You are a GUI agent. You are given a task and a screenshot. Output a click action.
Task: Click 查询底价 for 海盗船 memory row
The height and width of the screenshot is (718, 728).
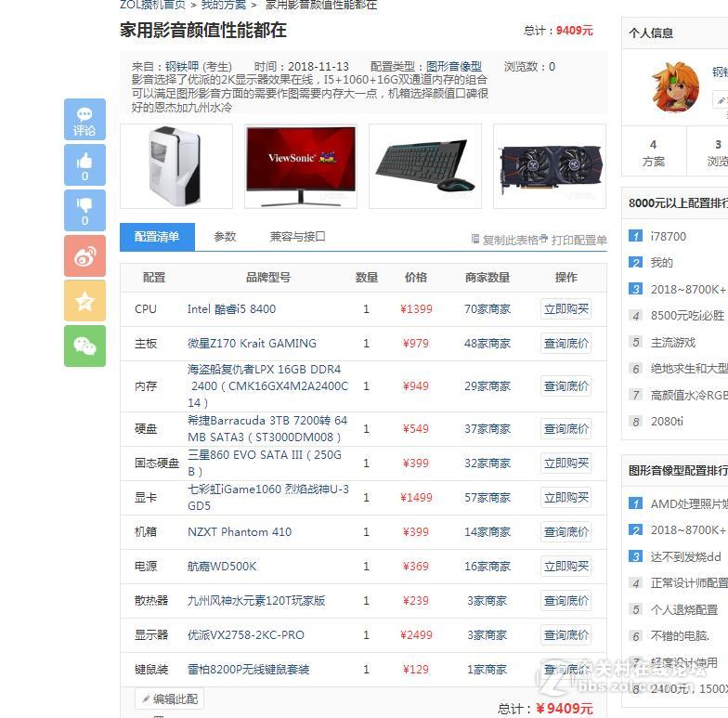tap(566, 386)
